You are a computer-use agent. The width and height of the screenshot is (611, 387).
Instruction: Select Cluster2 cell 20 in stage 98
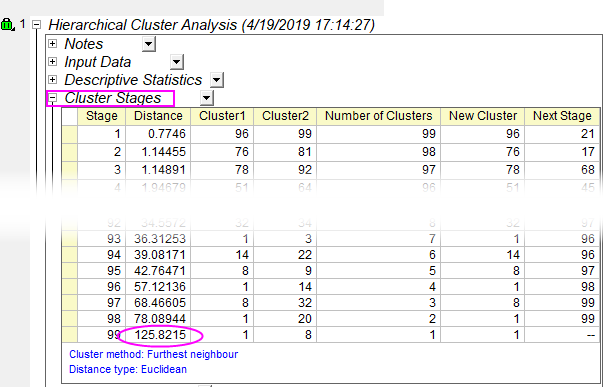tap(285, 318)
